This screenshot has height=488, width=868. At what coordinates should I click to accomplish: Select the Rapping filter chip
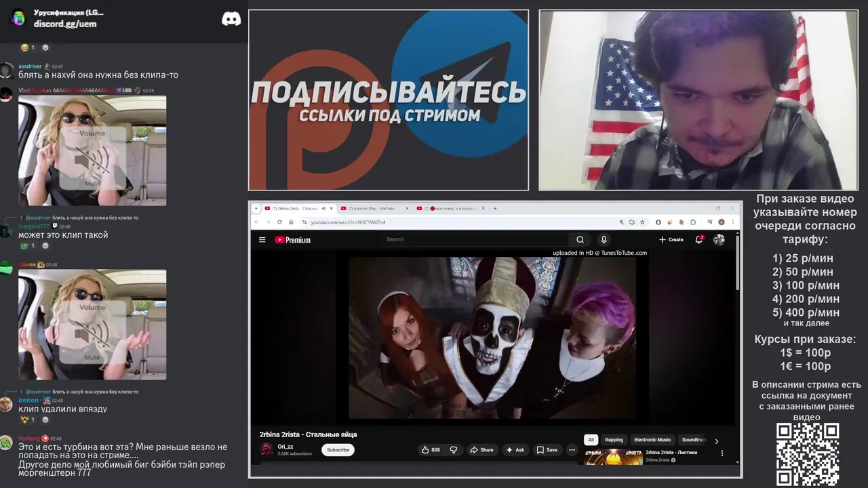pos(614,440)
